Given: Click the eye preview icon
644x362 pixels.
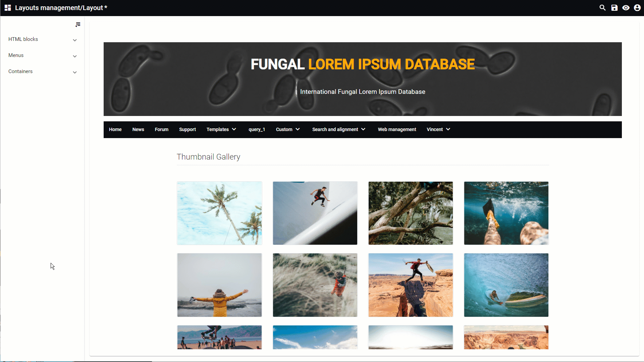Looking at the screenshot, I should tap(626, 8).
